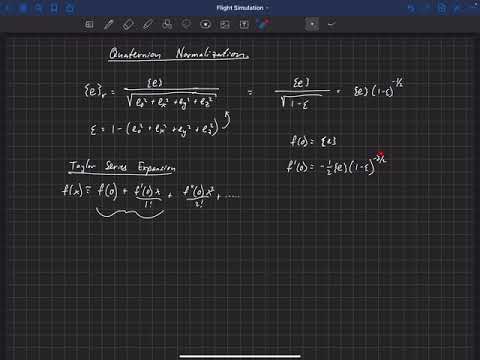Open the zoom window tool

coord(89,24)
